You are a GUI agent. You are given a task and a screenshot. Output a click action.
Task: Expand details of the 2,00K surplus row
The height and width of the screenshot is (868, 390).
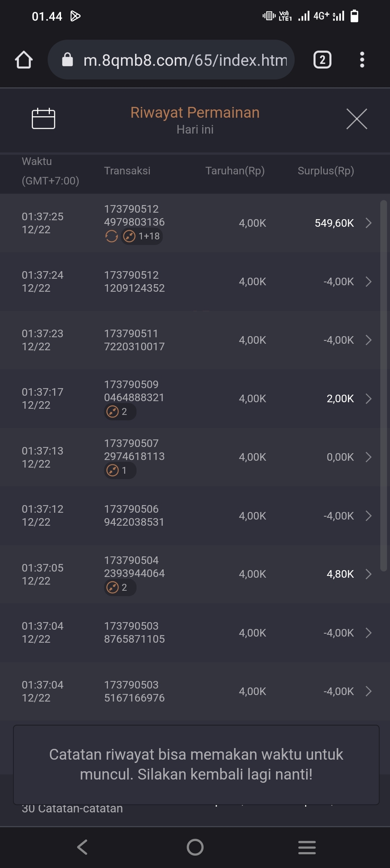[x=368, y=399]
